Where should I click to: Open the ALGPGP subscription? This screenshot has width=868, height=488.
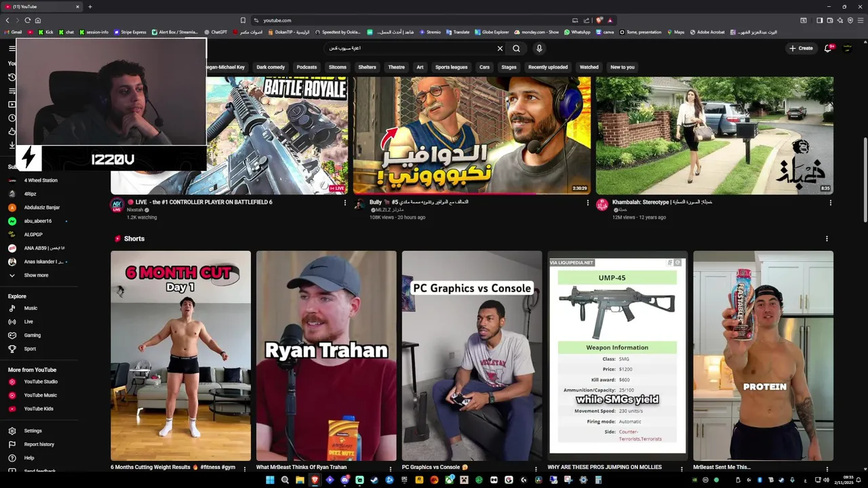click(33, 235)
